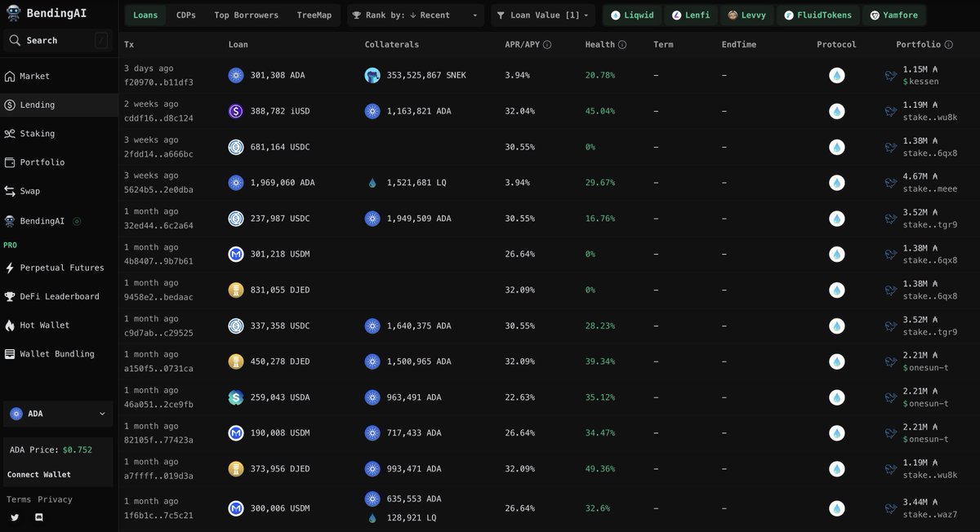
Task: Click the SNEK collateral token icon
Action: click(x=372, y=75)
